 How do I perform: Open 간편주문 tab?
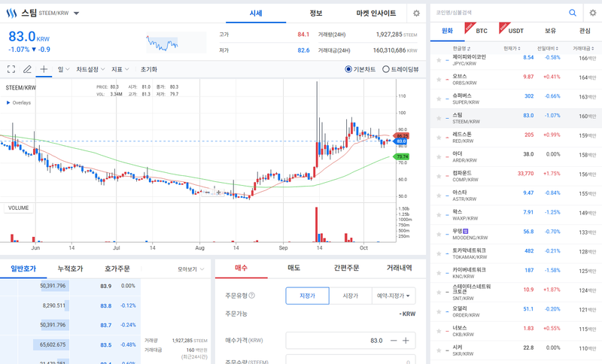pyautogui.click(x=346, y=268)
